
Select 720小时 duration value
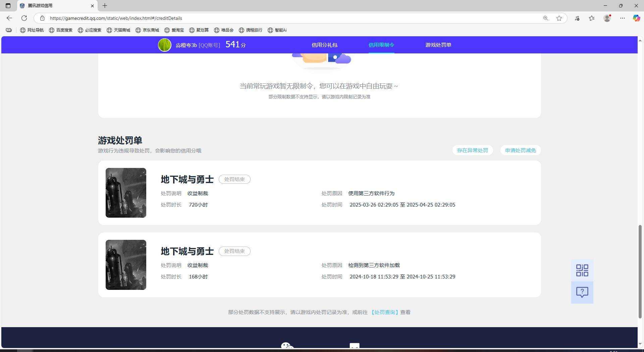(x=198, y=205)
